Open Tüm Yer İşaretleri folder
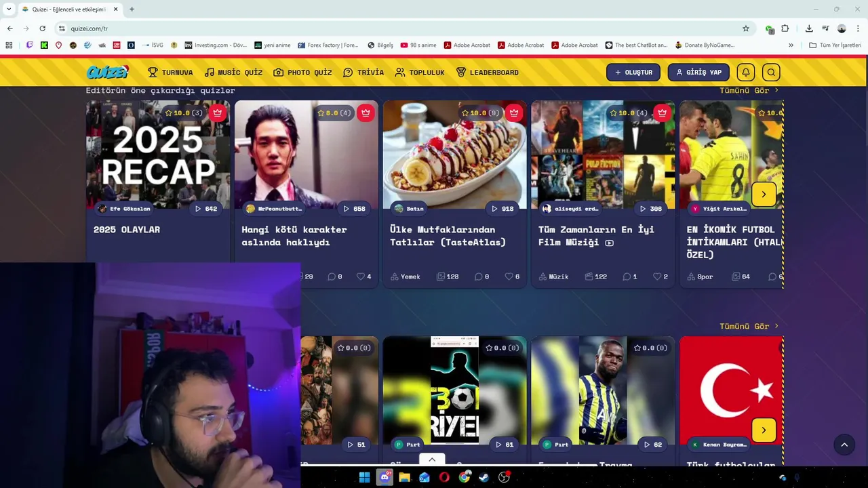 click(835, 45)
